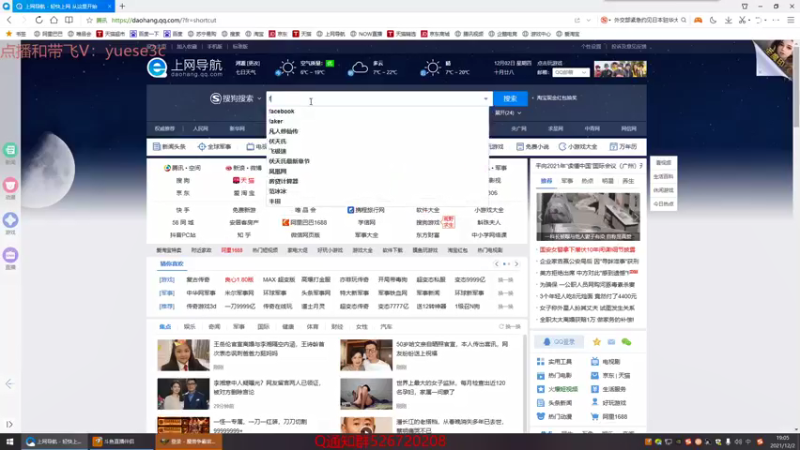Select the 房贷计算器 suggestion
This screenshot has width=800, height=450.
[x=284, y=181]
